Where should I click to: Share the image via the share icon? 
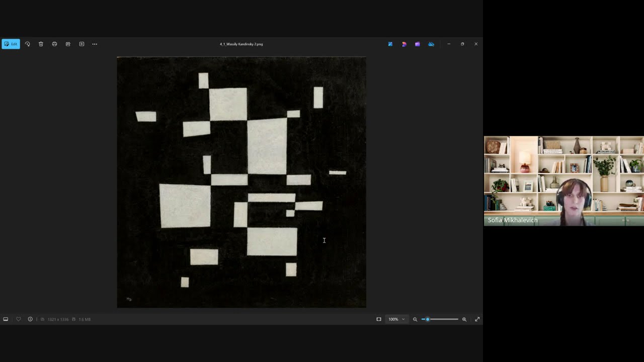[68, 44]
